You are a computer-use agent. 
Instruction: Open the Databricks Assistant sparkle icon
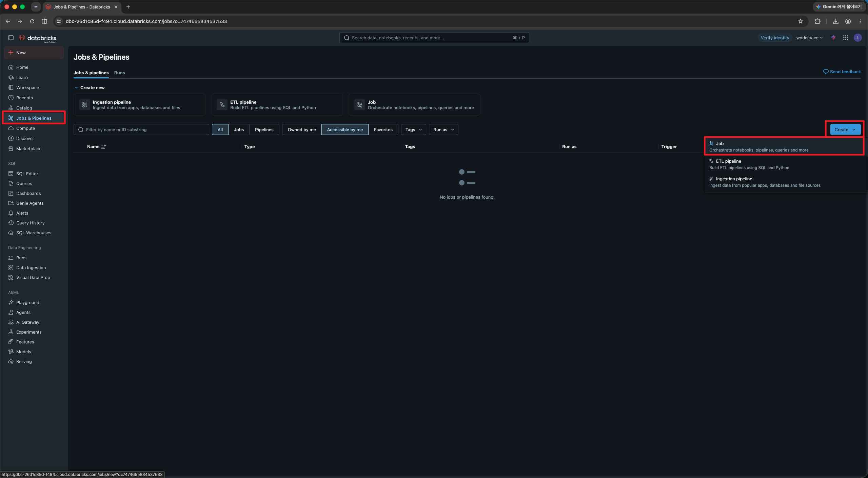click(833, 38)
